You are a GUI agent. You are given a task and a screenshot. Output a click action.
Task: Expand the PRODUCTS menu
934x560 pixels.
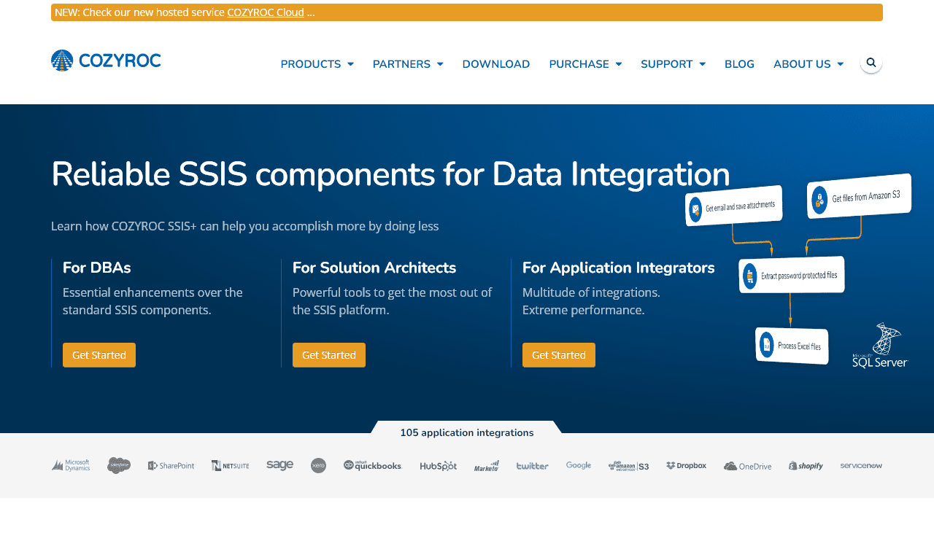tap(317, 64)
